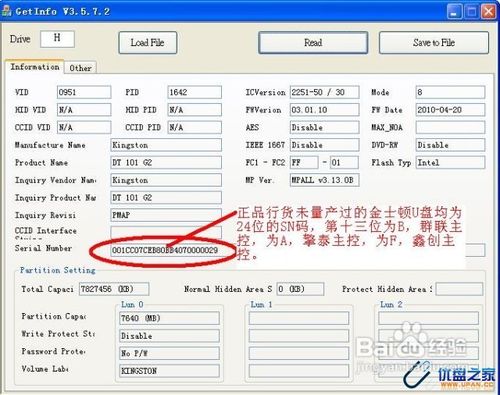
Task: Click the empty MAX_NOA field
Action: [x=450, y=127]
